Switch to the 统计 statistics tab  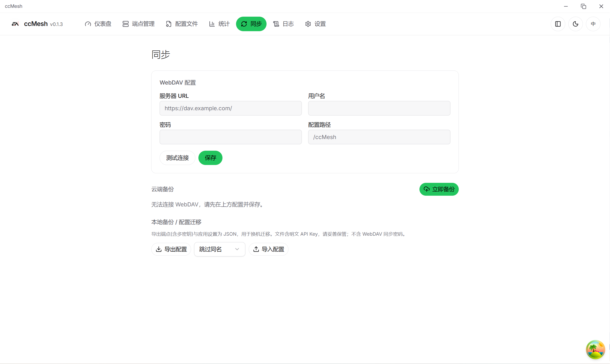point(219,24)
